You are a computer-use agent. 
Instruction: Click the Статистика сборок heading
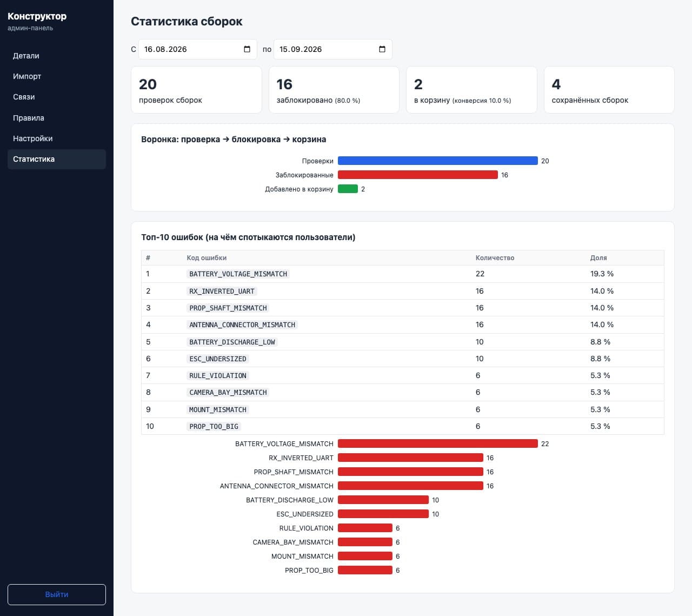tap(187, 22)
